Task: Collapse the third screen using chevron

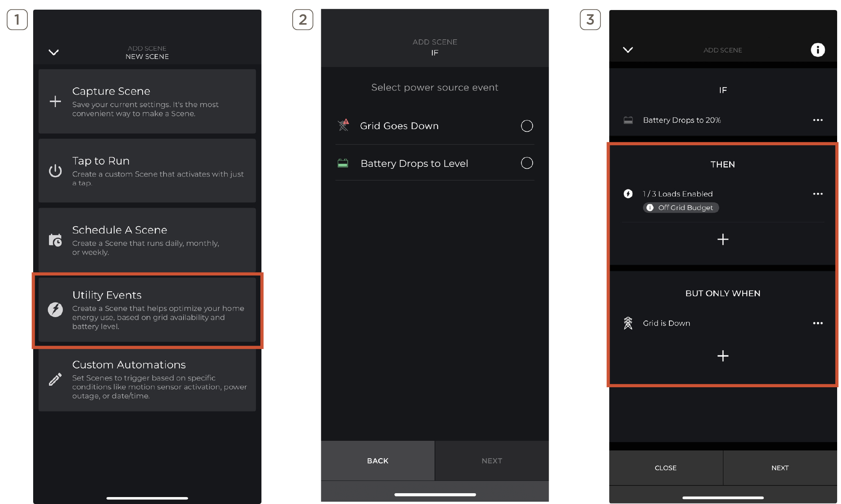Action: tap(628, 50)
